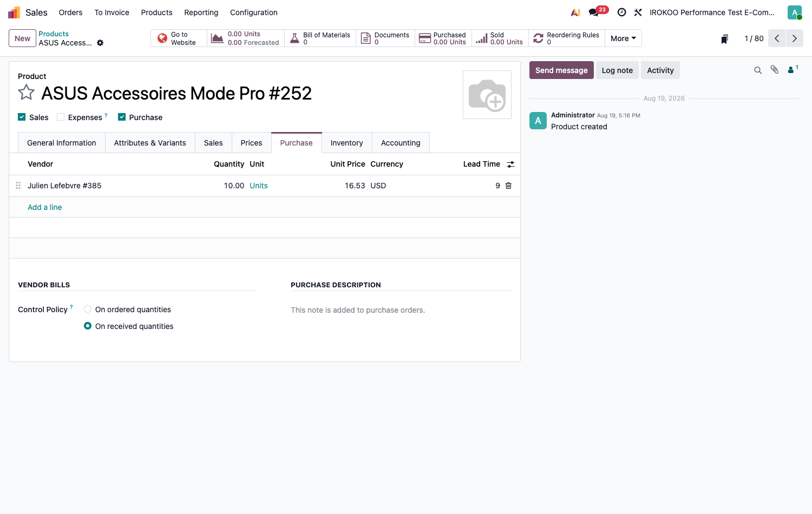Open Bill of Materials stat button

(x=320, y=38)
